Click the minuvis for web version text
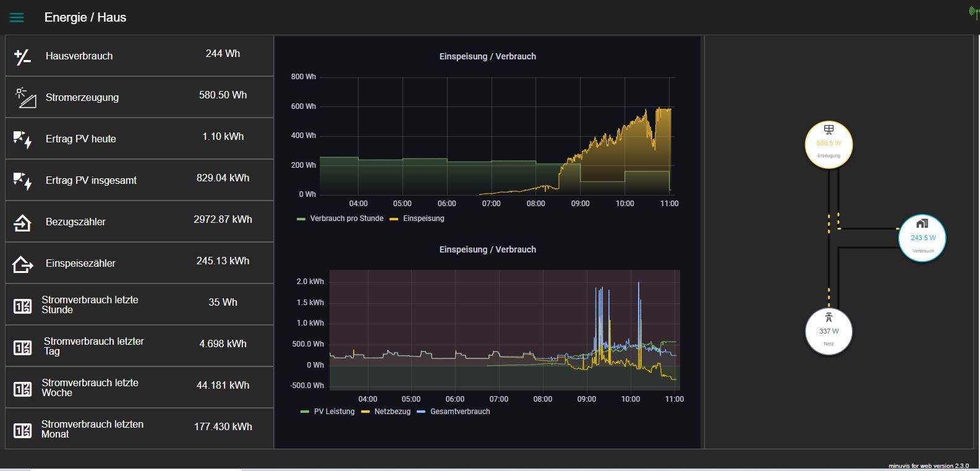The image size is (980, 471). point(928,465)
